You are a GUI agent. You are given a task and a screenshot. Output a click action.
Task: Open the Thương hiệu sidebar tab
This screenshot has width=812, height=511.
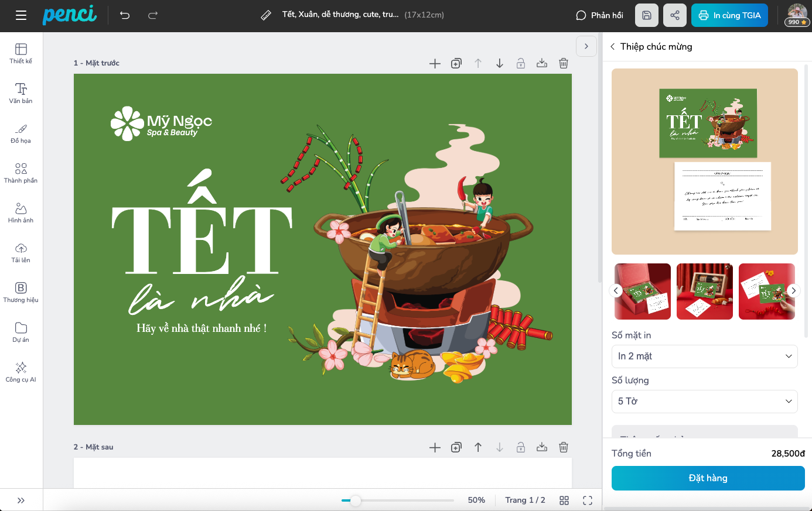point(21,292)
